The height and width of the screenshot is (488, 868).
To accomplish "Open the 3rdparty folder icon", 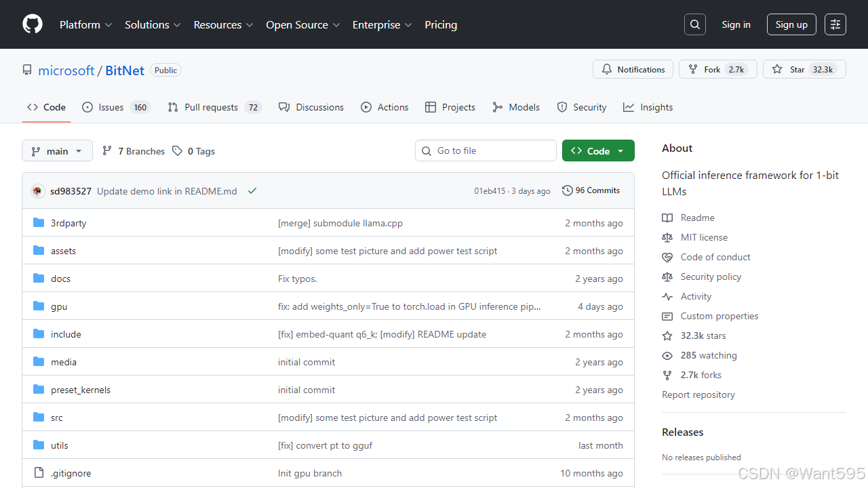I will pos(39,223).
